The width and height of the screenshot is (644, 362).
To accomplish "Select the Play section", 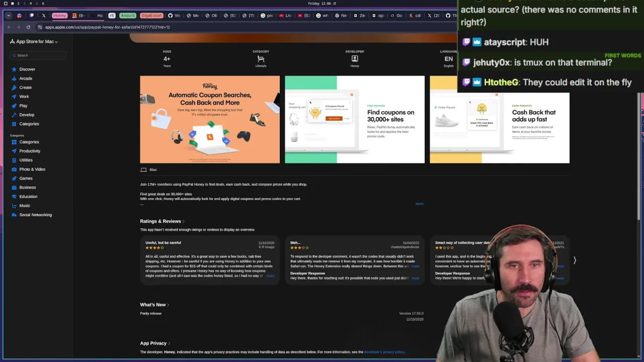I will click(23, 106).
